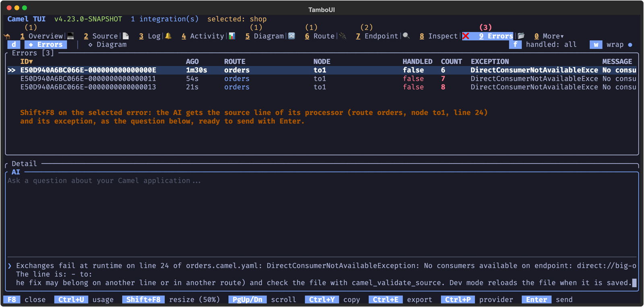This screenshot has width=644, height=307.
Task: Open the Log tab
Action: [150, 36]
